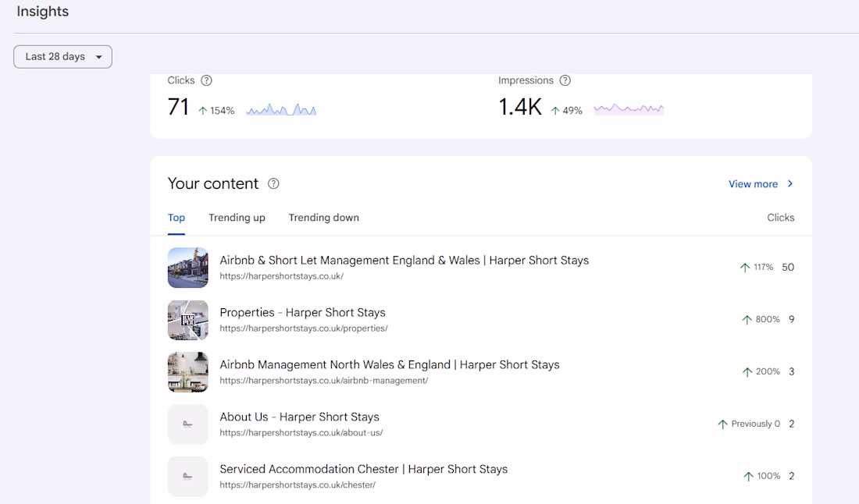Viewport: 859px width, 504px height.
Task: Click the 800% change for Properties row
Action: pyautogui.click(x=761, y=320)
